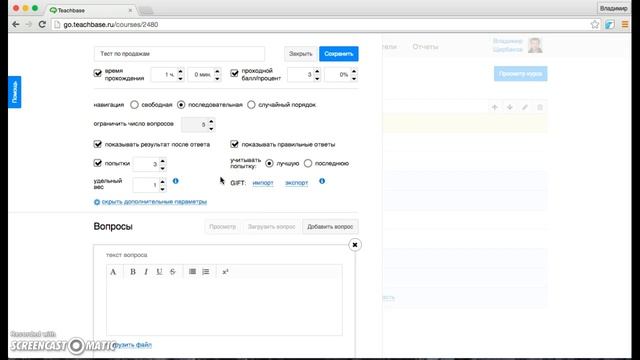This screenshot has width=640, height=360.
Task: Click the file upload link below editor
Action: coord(131,345)
